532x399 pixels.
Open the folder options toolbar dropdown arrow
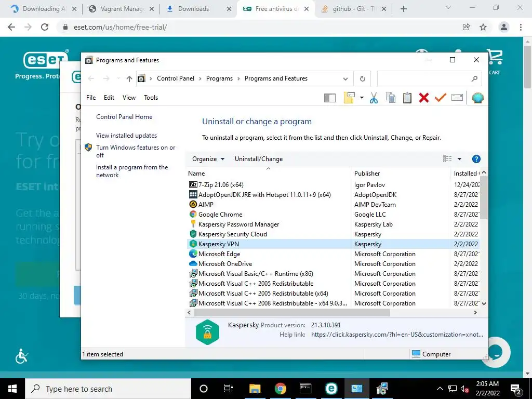(362, 98)
